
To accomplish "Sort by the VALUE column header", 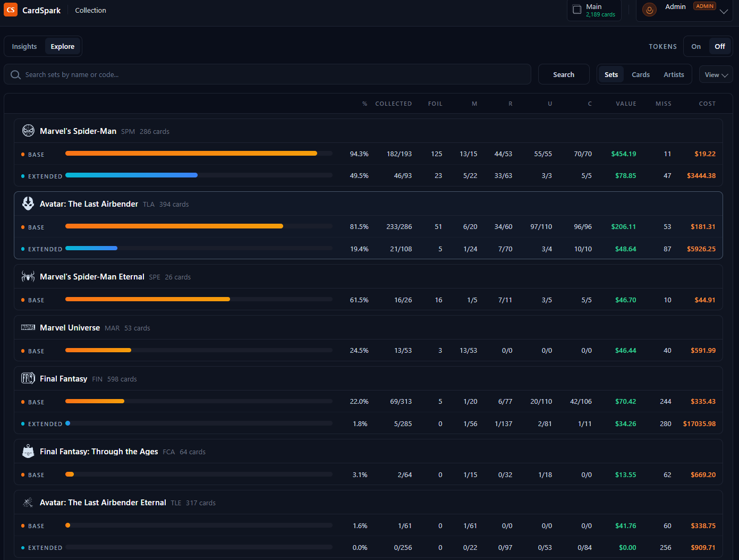I will point(626,104).
